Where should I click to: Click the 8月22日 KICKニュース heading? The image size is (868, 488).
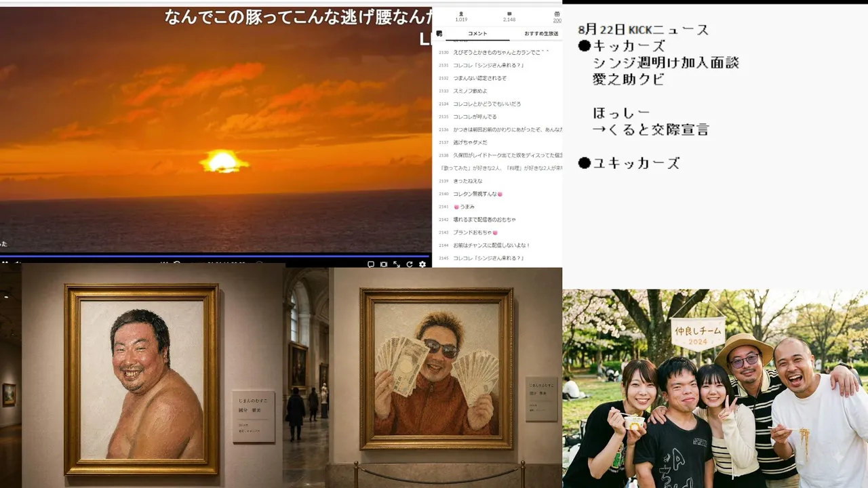pos(644,30)
